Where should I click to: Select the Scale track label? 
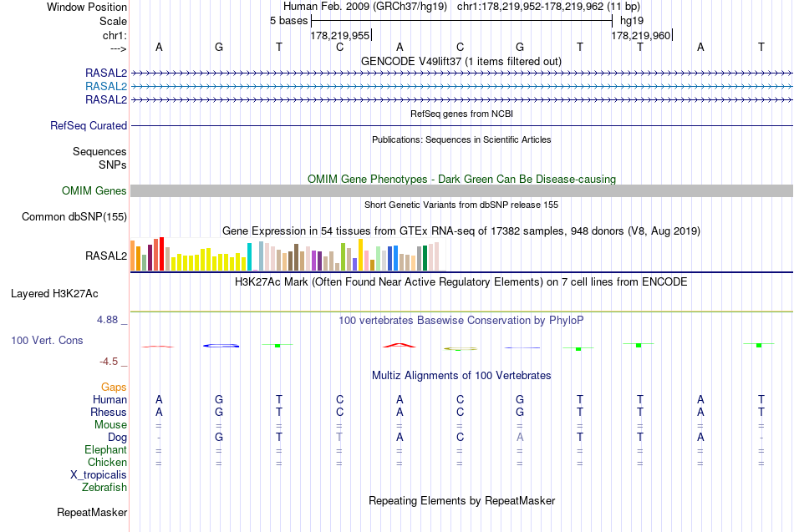click(x=113, y=21)
